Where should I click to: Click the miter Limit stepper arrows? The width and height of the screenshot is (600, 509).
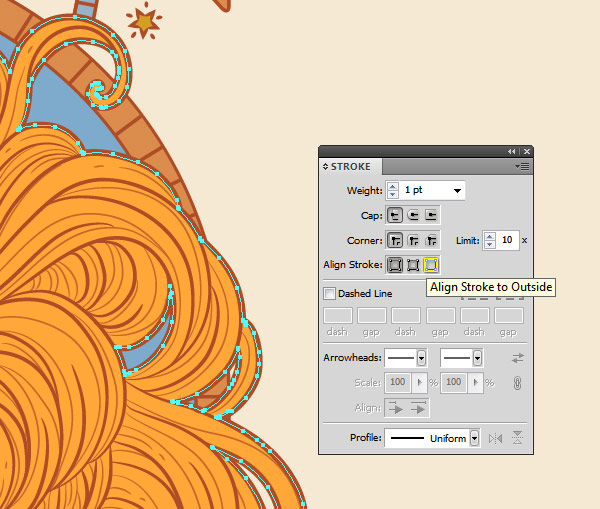pyautogui.click(x=490, y=240)
